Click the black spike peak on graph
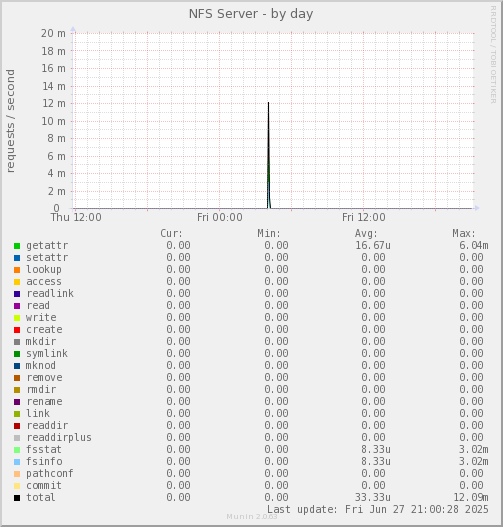The width and height of the screenshot is (503, 527). pos(268,103)
